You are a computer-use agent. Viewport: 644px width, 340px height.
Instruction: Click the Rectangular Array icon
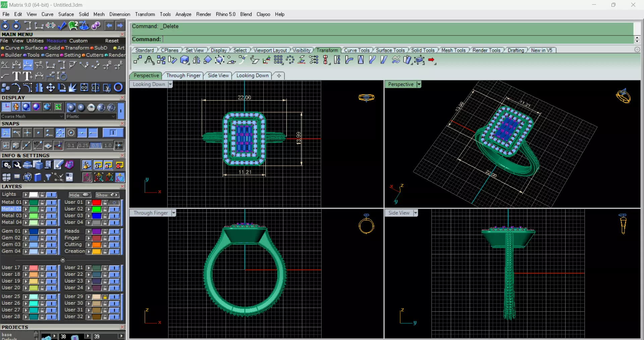click(x=278, y=60)
